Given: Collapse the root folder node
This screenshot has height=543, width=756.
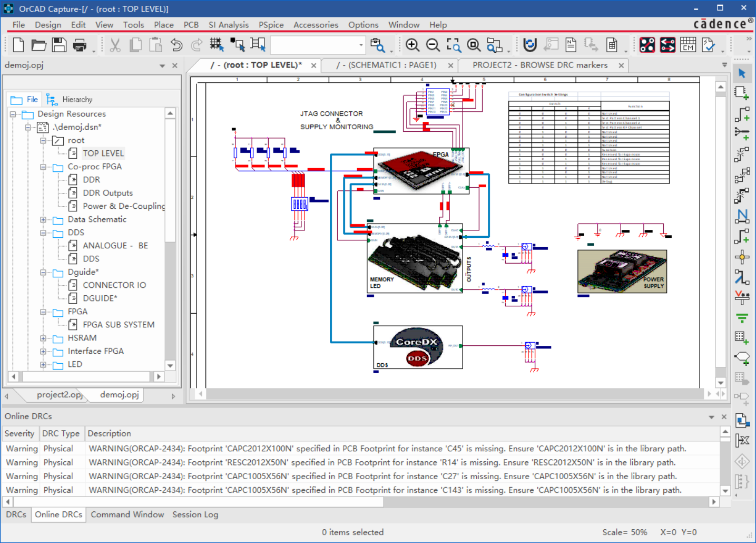Looking at the screenshot, I should click(43, 140).
